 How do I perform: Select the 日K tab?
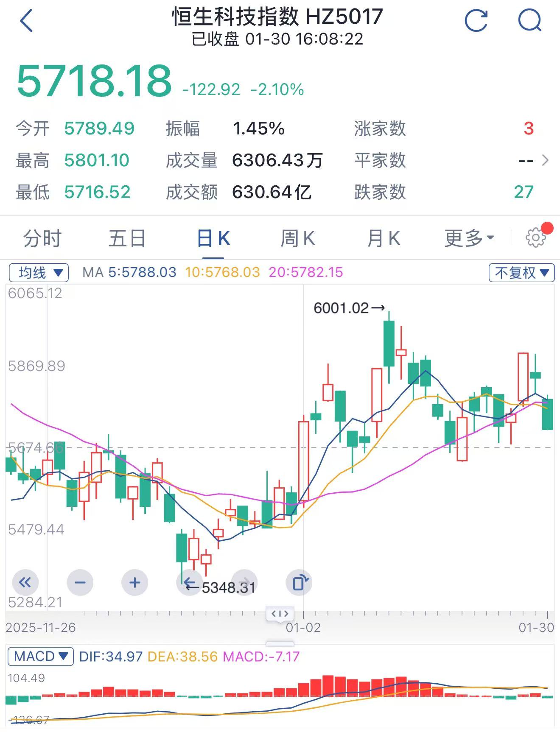click(x=213, y=238)
